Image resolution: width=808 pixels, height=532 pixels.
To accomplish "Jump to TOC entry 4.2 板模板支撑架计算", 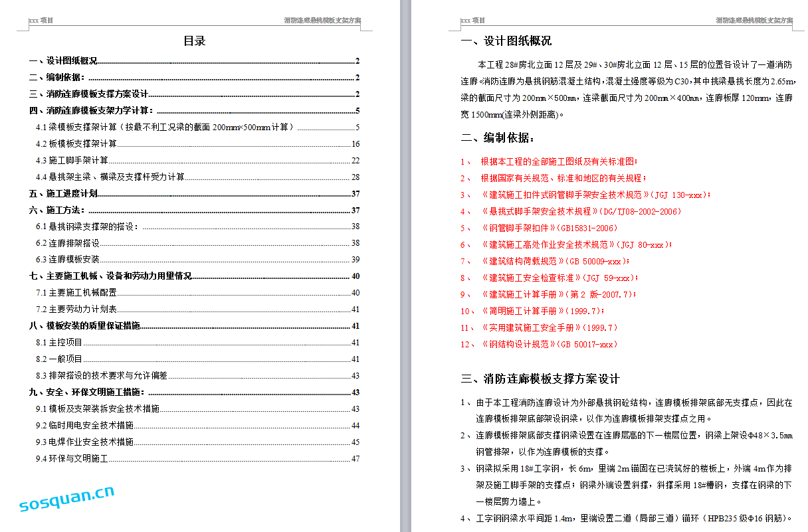I will [x=76, y=143].
